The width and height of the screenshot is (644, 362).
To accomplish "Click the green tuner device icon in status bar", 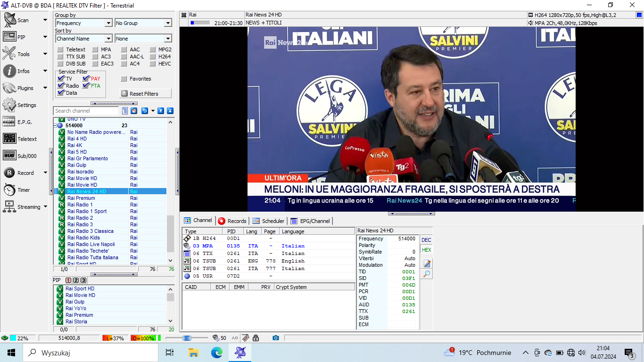I will tap(5, 338).
